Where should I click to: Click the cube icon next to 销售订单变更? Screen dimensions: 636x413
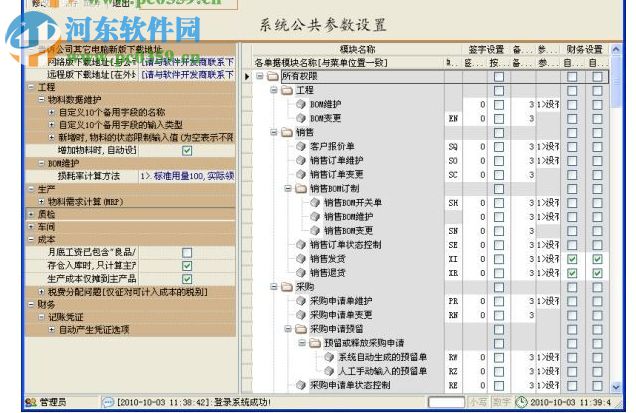click(301, 174)
